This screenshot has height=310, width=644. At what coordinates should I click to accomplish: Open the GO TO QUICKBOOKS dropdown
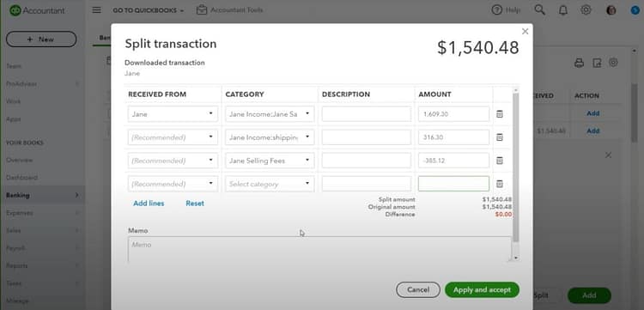[x=149, y=10]
